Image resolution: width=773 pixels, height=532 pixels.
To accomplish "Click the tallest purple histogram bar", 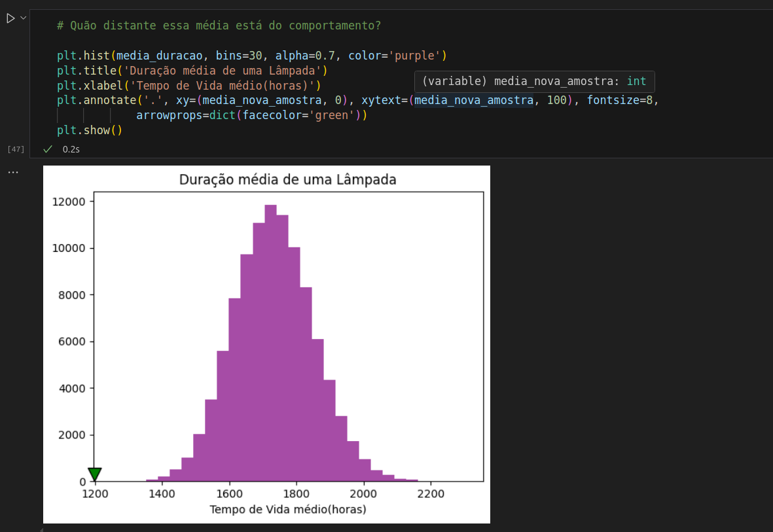I will (x=271, y=343).
